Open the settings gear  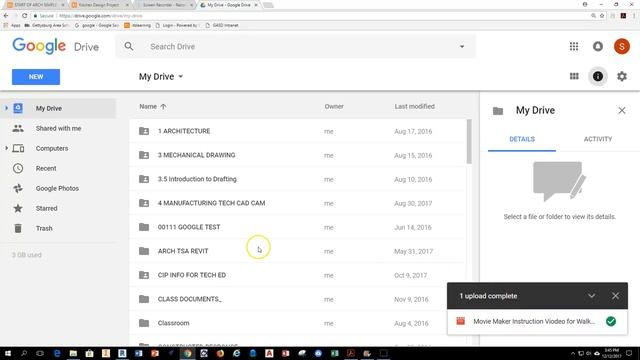click(622, 76)
